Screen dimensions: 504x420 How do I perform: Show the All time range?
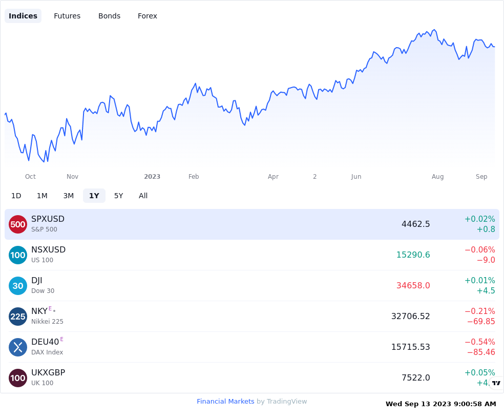click(143, 196)
